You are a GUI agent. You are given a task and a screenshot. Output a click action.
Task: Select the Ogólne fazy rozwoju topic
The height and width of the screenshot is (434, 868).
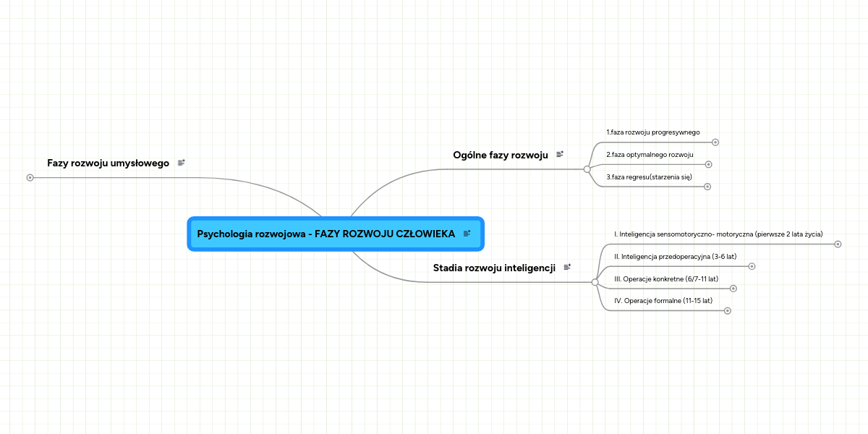point(501,155)
